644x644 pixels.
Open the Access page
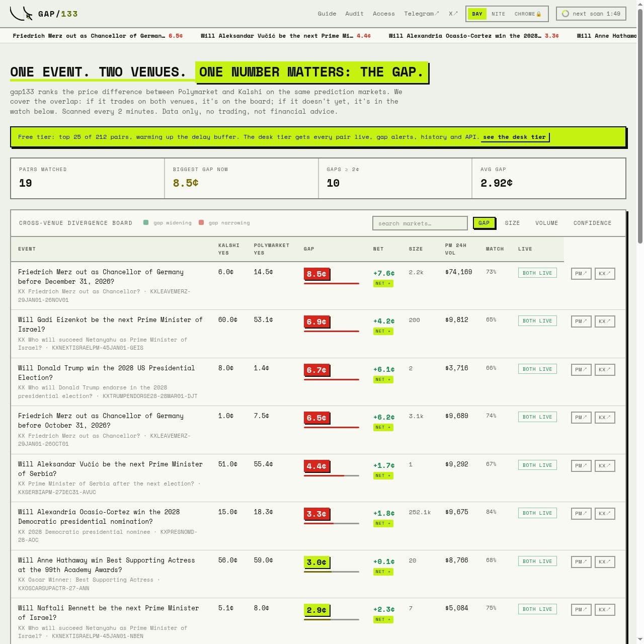(x=383, y=14)
